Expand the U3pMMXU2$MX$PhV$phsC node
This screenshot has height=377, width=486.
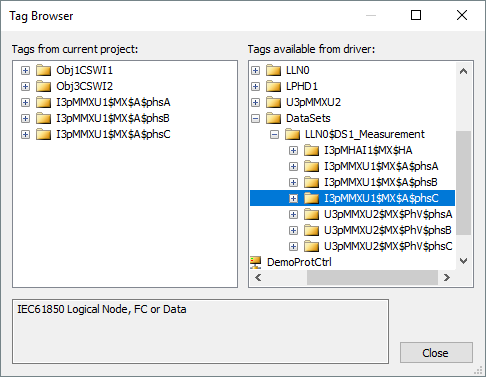click(293, 247)
